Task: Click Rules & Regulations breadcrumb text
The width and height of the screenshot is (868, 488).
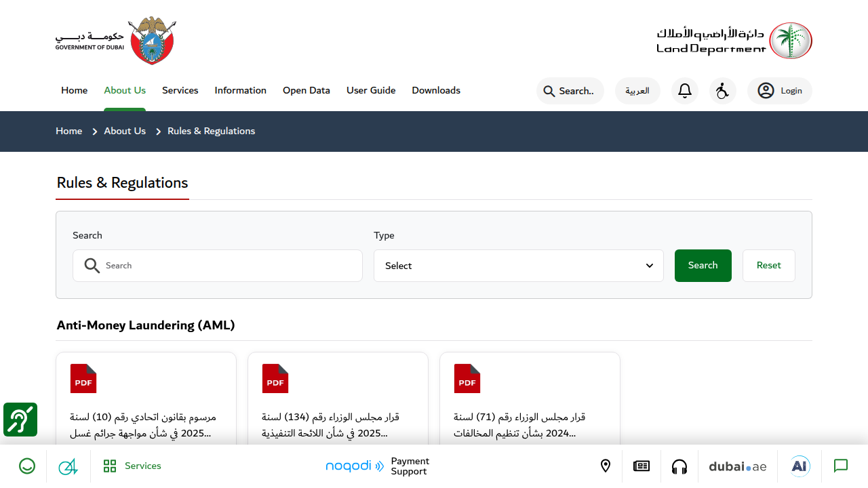Action: coord(212,131)
